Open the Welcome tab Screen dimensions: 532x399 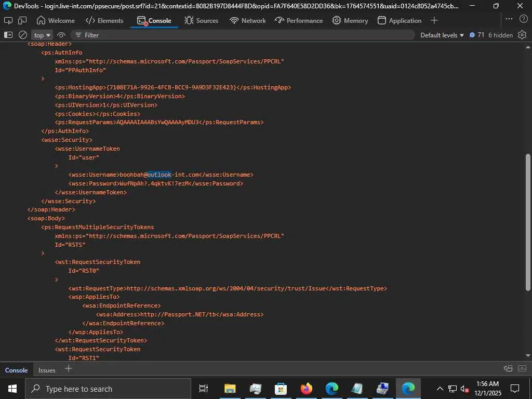[x=56, y=21]
